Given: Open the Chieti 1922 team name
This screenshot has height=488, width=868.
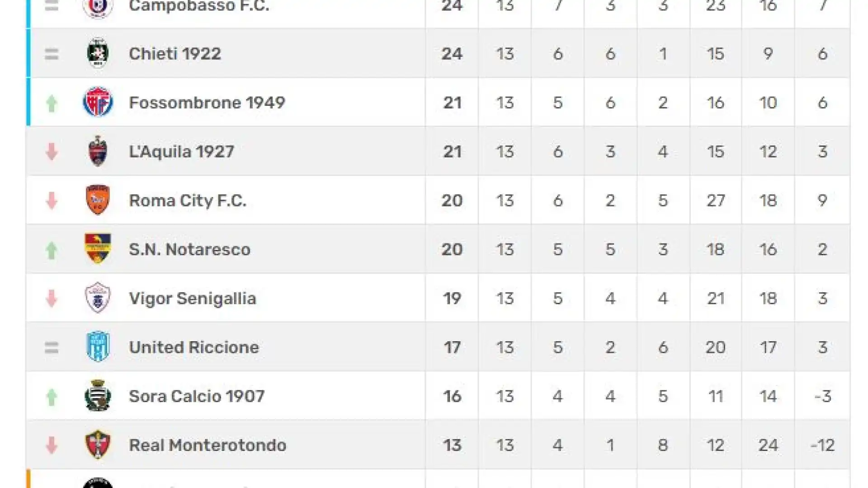Looking at the screenshot, I should click(175, 54).
